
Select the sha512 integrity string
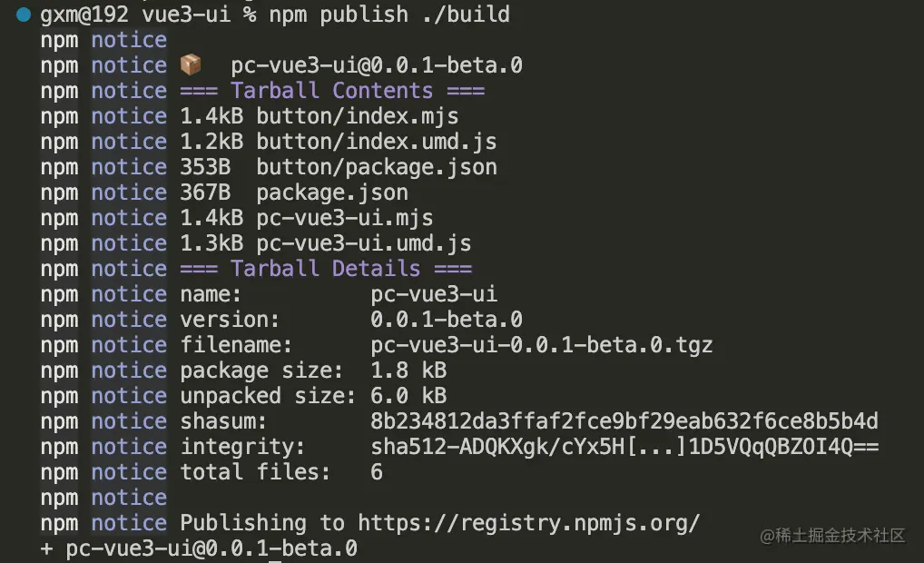point(624,447)
